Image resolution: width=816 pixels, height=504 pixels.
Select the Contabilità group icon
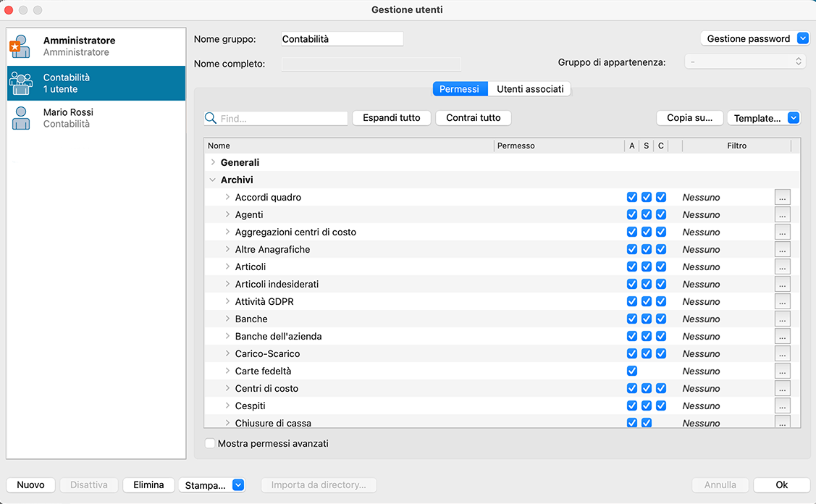pos(20,83)
